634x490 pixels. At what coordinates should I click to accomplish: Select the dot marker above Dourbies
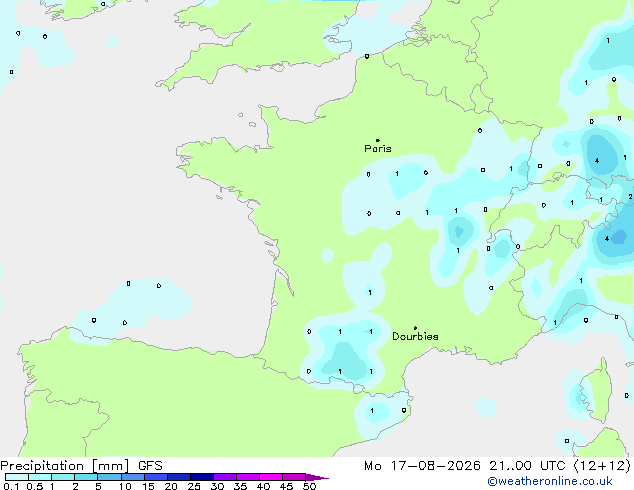point(415,328)
